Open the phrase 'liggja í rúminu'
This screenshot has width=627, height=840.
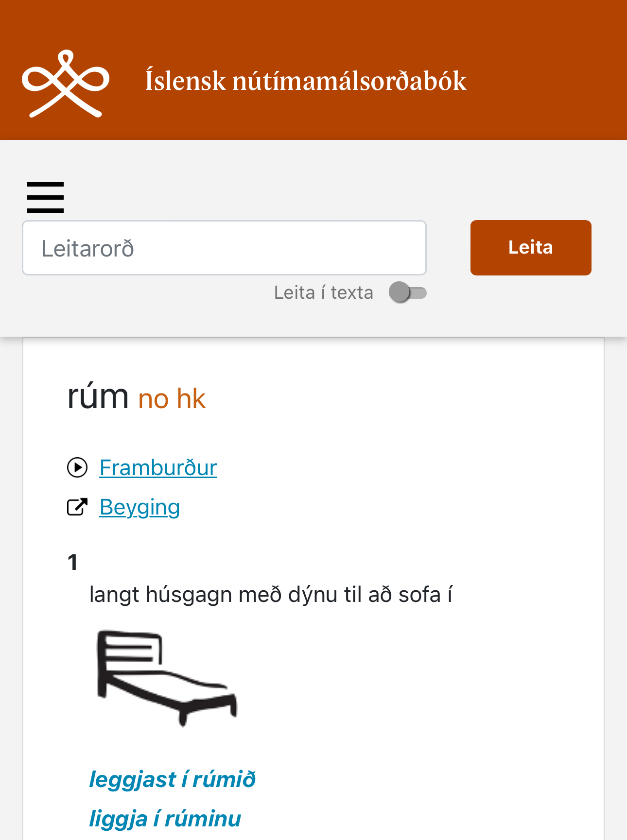[165, 819]
